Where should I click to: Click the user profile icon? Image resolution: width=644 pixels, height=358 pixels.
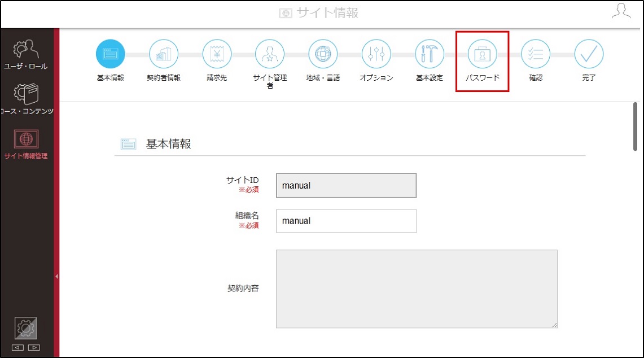pyautogui.click(x=621, y=11)
